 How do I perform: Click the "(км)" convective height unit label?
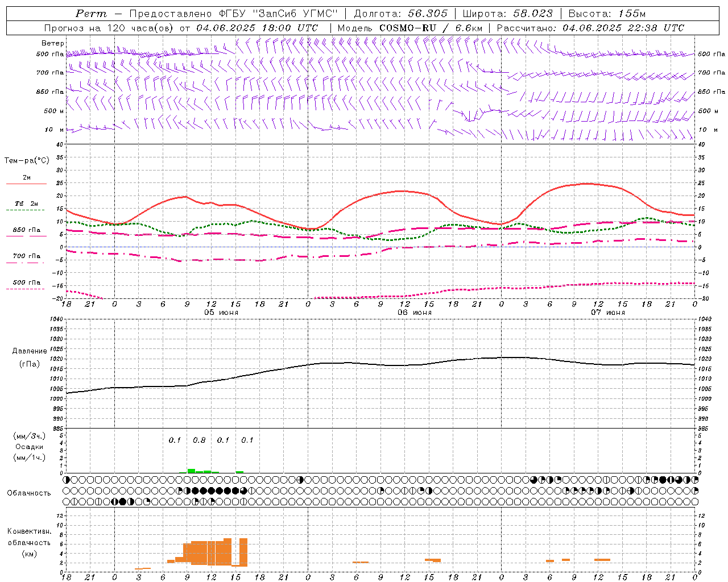tap(29, 554)
